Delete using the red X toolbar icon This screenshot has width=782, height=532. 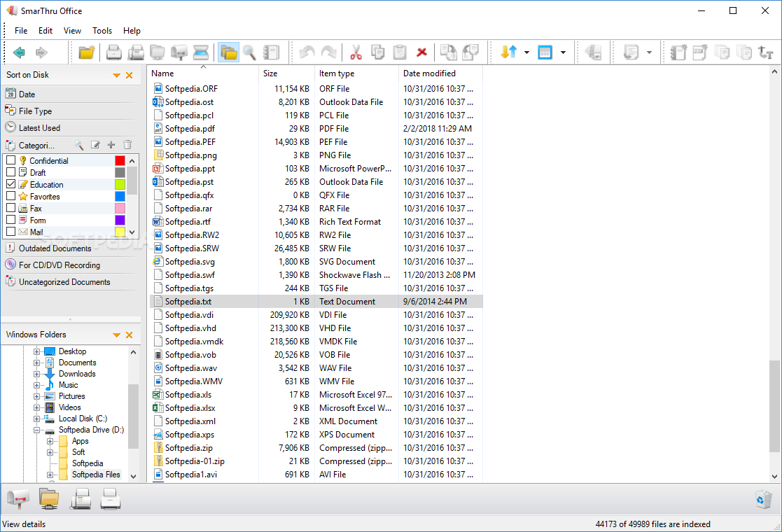coord(421,52)
